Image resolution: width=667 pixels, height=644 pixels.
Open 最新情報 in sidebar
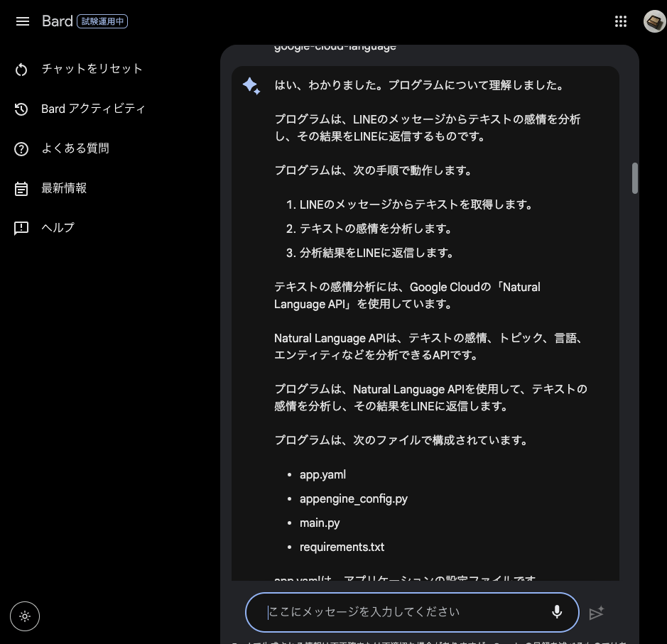[x=64, y=188]
